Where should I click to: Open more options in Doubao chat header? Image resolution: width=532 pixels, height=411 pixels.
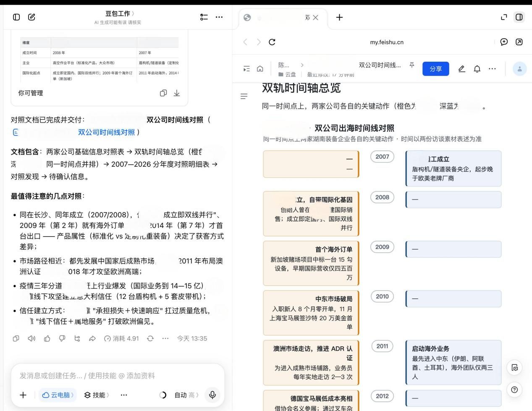point(219,17)
